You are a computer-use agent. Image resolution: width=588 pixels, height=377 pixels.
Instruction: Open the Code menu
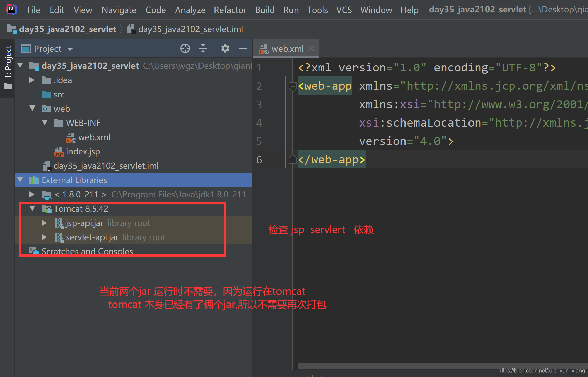point(156,10)
